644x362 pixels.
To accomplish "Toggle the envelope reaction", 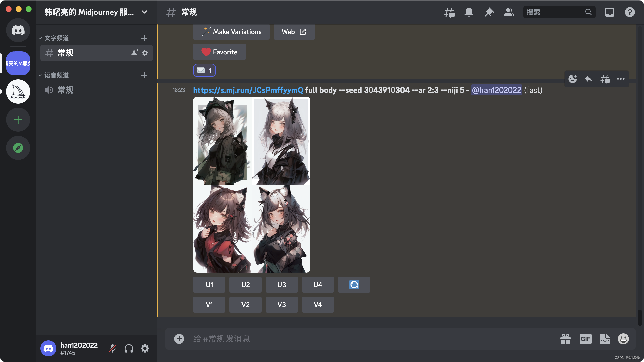I will pos(204,70).
